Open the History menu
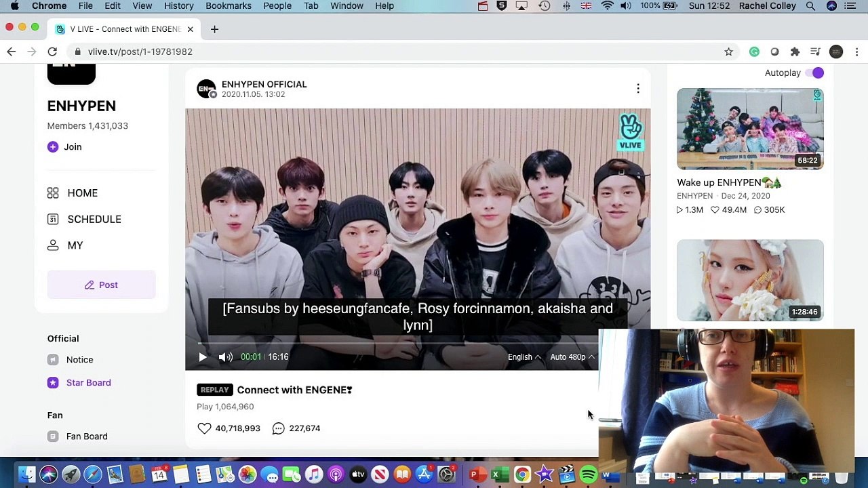The width and height of the screenshot is (868, 488). pos(179,5)
